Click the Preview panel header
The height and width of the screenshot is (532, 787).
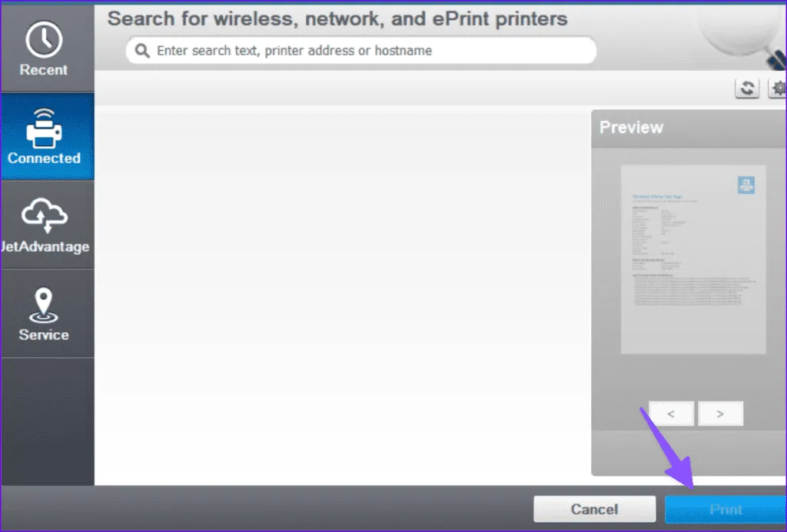(x=688, y=128)
